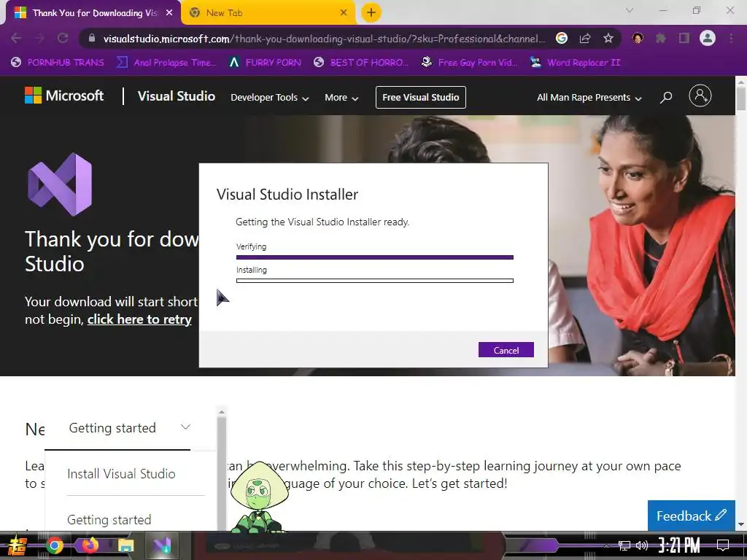The width and height of the screenshot is (747, 560).
Task: Open the Chrome profile avatar
Action: click(x=708, y=38)
